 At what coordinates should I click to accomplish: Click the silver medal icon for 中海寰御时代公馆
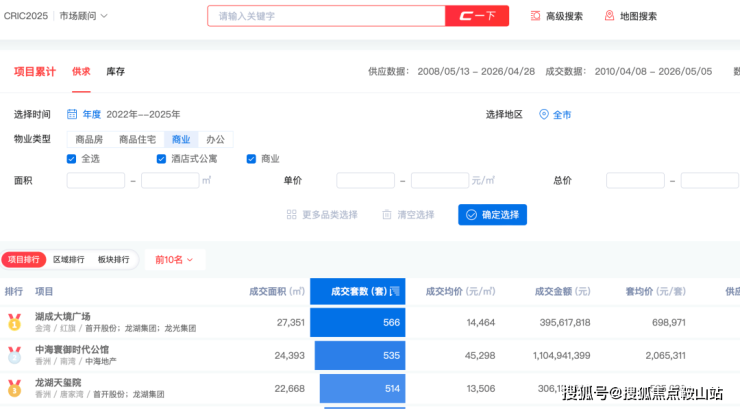click(x=15, y=355)
